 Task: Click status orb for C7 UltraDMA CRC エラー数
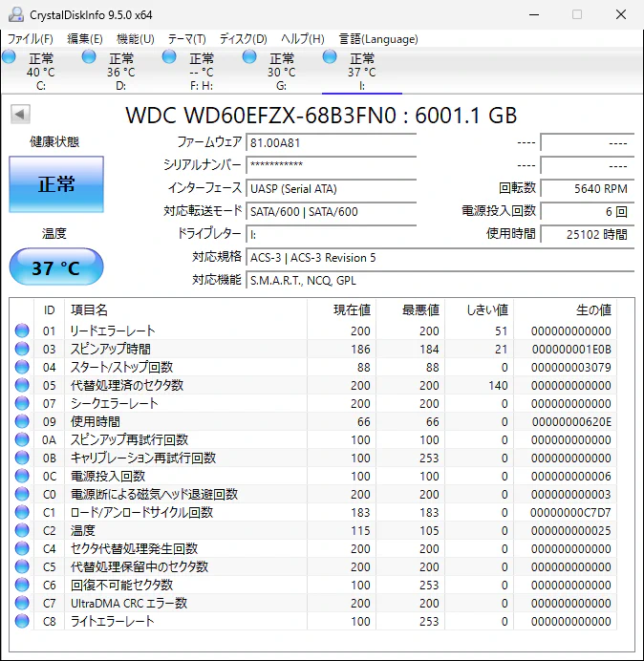point(22,603)
